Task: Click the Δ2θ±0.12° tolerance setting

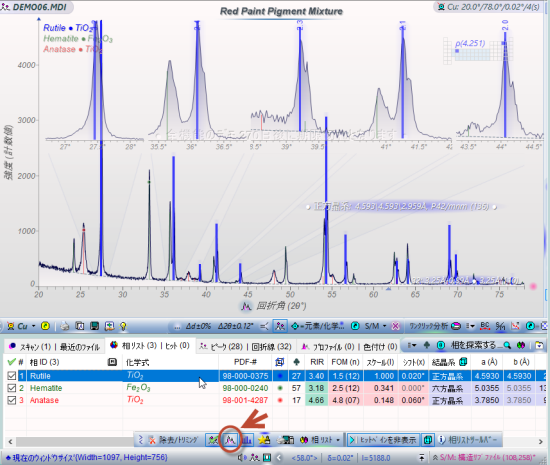Action: tap(235, 326)
